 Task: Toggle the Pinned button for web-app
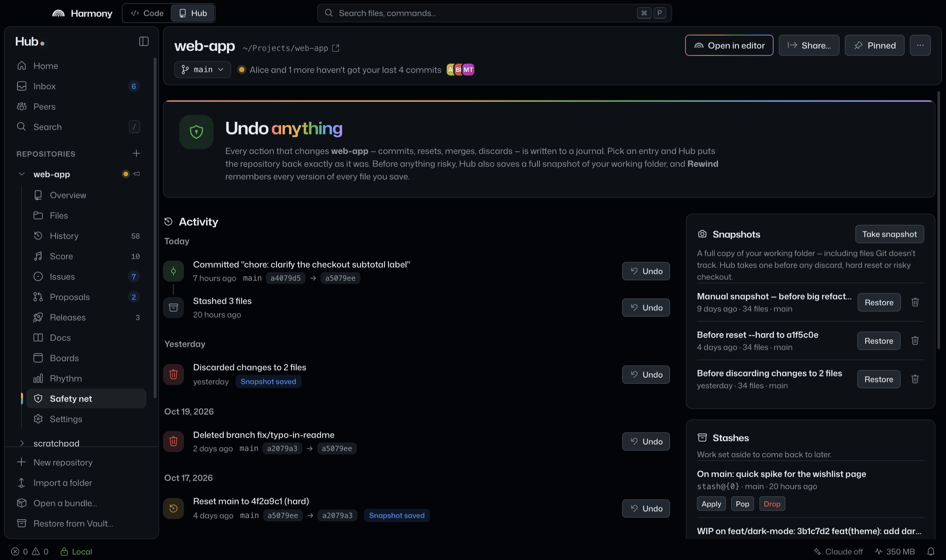(x=874, y=45)
